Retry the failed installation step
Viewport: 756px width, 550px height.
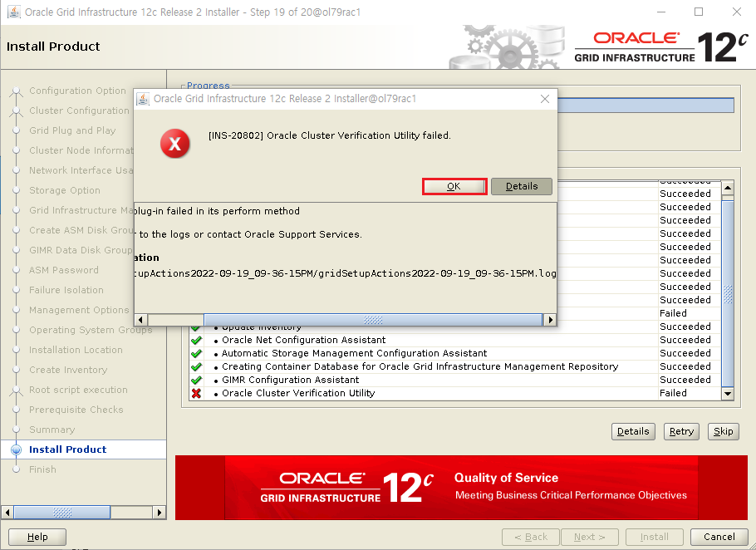click(x=681, y=431)
